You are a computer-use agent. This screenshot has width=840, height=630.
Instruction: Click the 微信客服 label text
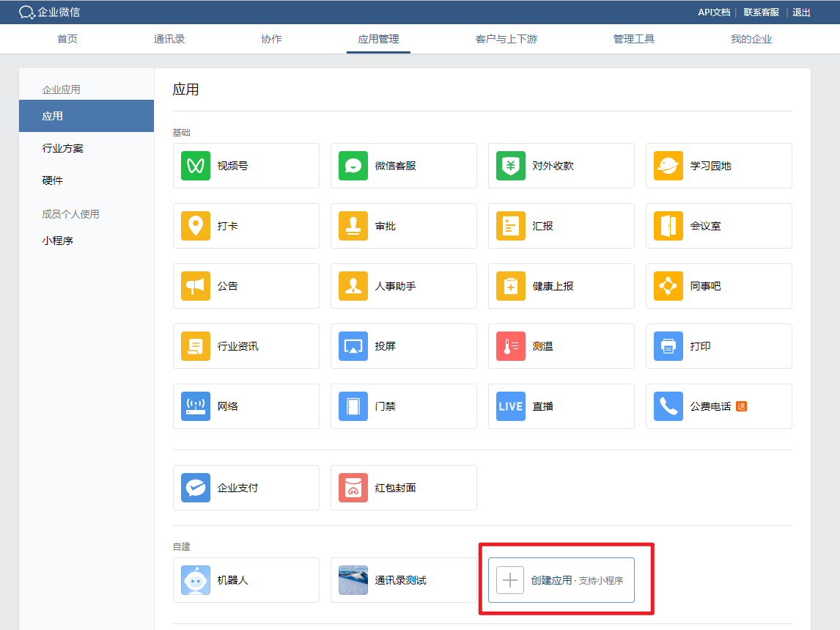pos(395,166)
